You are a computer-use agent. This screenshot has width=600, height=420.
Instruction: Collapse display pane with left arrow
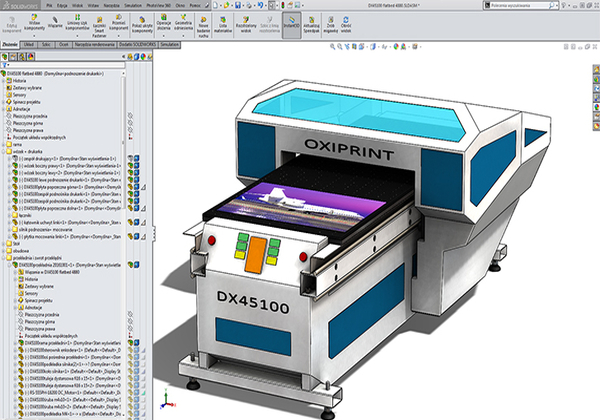pyautogui.click(x=124, y=57)
